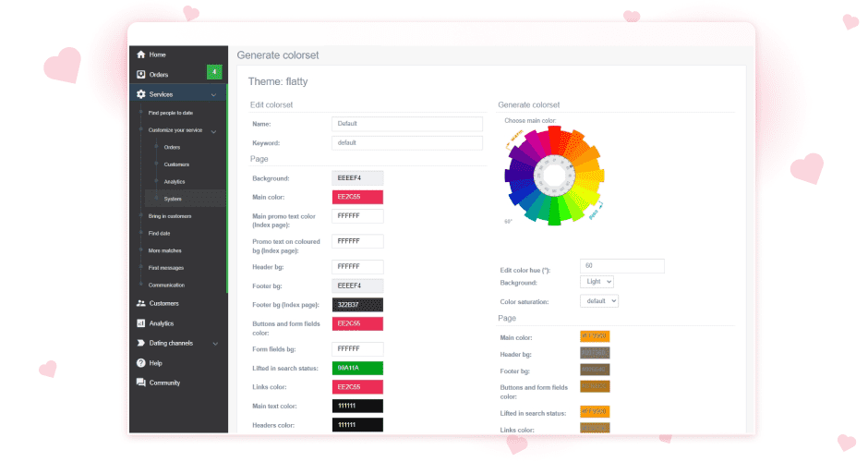The height and width of the screenshot is (462, 868).
Task: Select Find people to date menu item
Action: pyautogui.click(x=170, y=113)
